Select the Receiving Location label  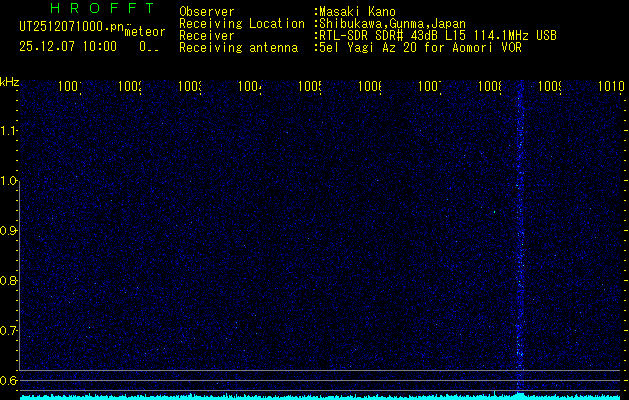coord(242,24)
